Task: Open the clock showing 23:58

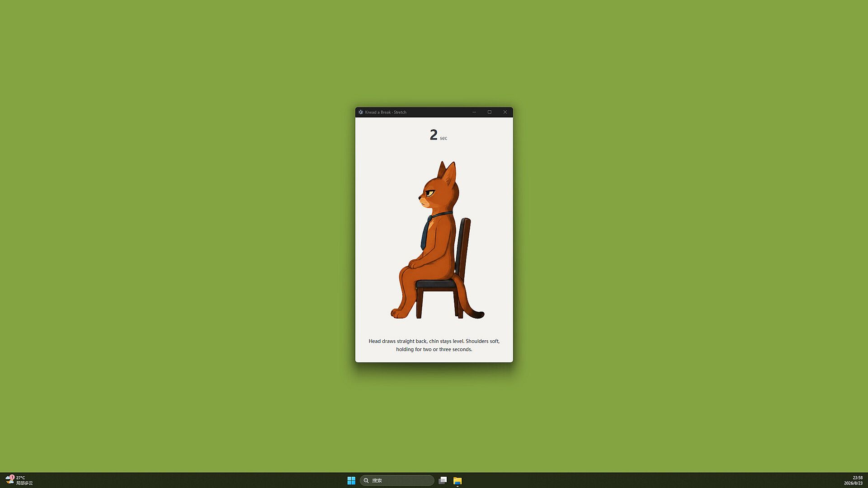Action: [858, 478]
